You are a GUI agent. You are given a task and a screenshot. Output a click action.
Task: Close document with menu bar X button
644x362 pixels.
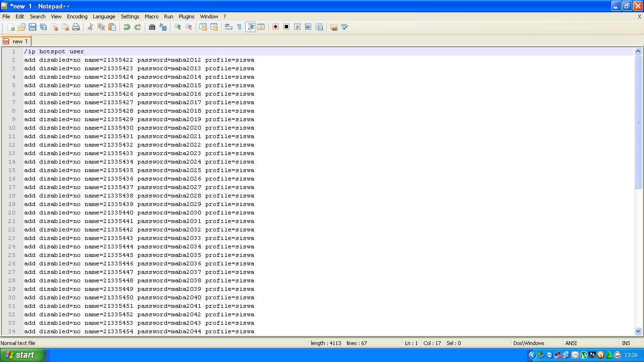639,16
